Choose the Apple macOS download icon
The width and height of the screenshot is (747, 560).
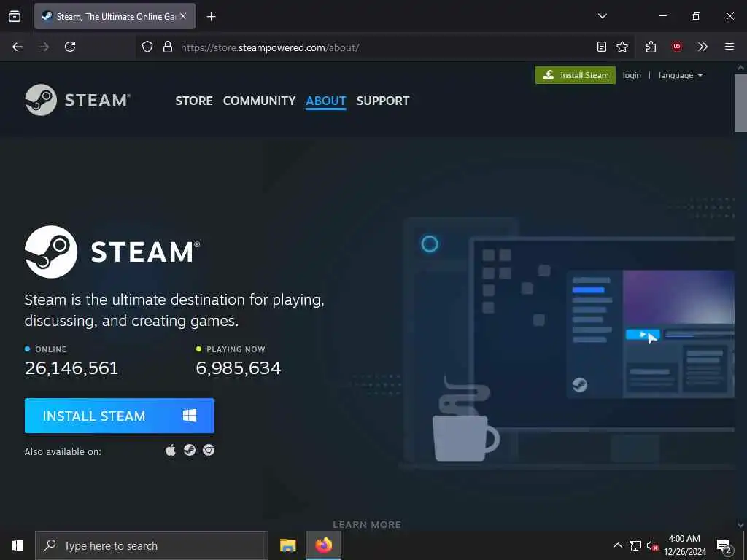click(171, 450)
